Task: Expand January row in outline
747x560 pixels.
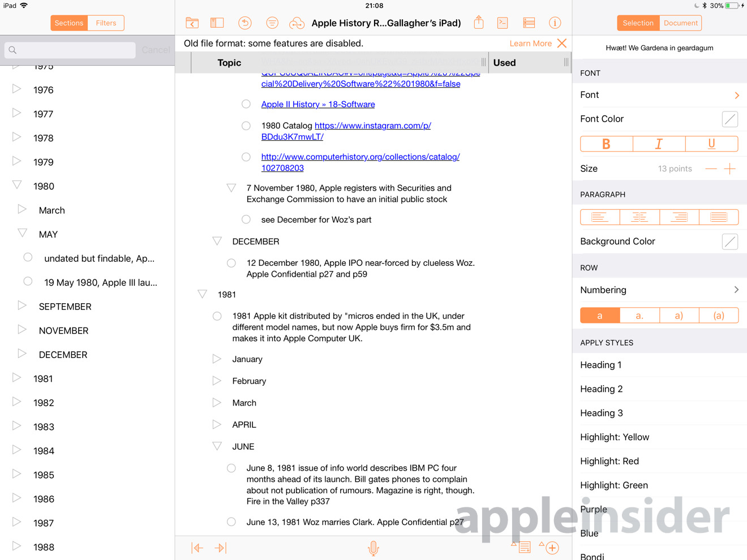Action: pos(217,359)
